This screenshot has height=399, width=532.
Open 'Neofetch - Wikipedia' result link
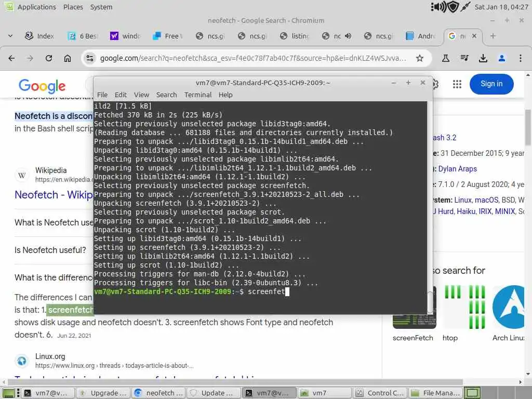tap(54, 195)
